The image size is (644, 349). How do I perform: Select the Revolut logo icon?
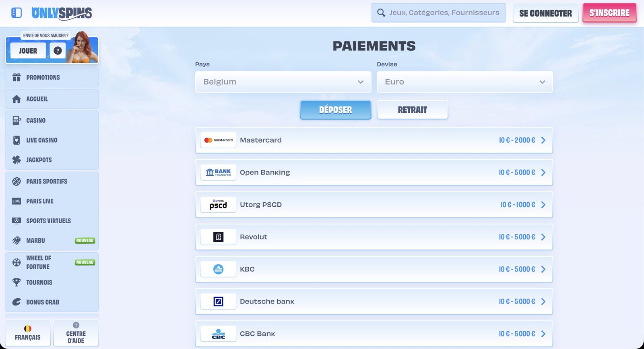pyautogui.click(x=218, y=237)
